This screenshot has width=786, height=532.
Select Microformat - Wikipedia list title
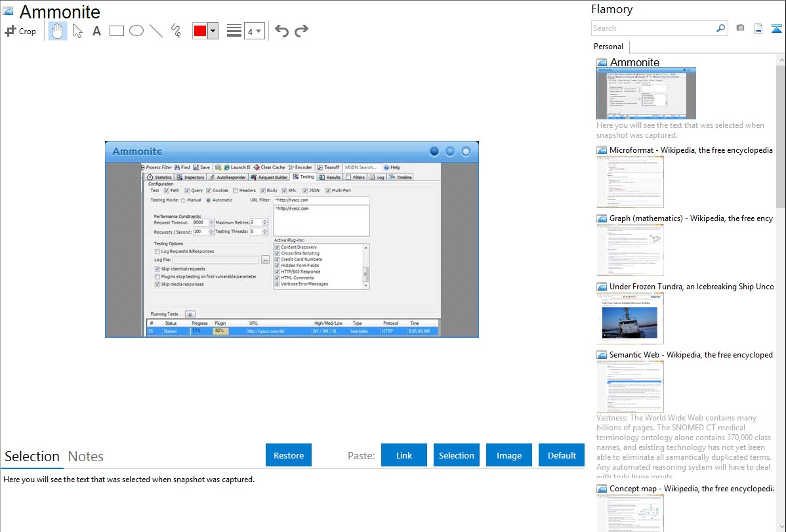coord(691,150)
